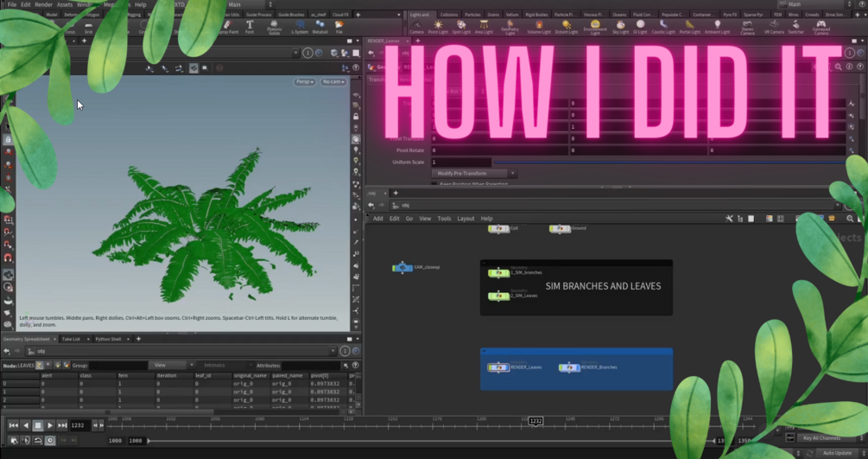Select the Point Light shelf tool

tap(438, 27)
